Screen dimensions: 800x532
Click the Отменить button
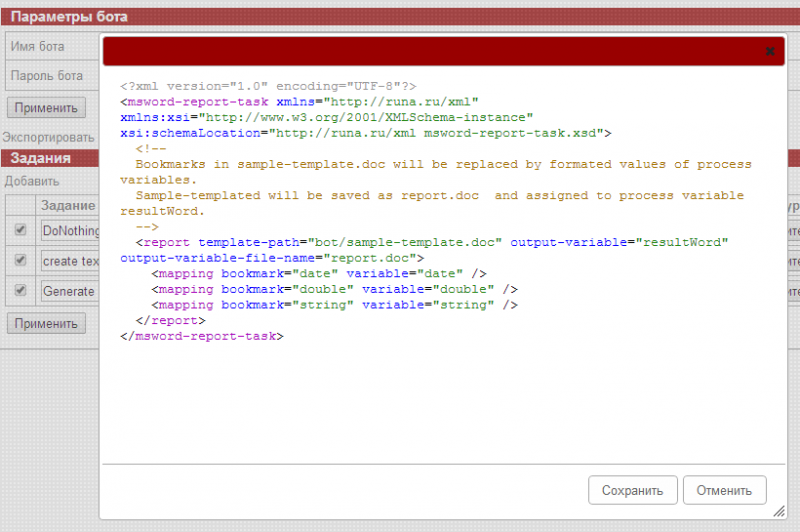pyautogui.click(x=724, y=490)
